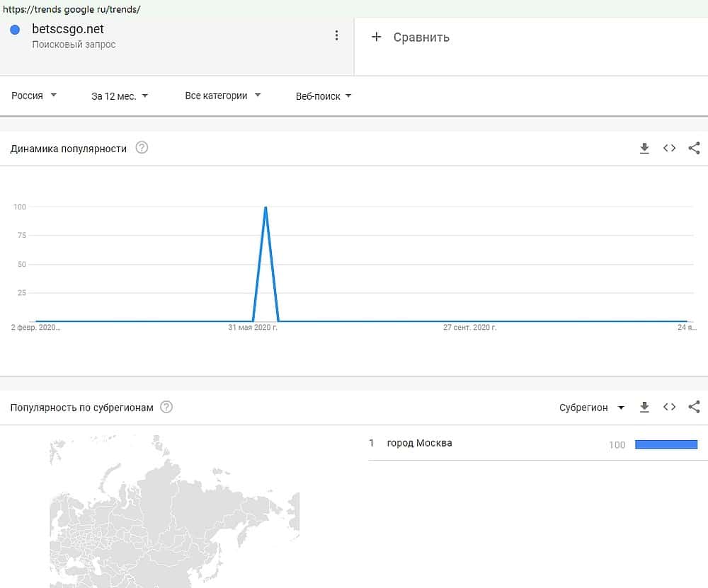Switch the Субрегион view dropdown

point(592,408)
